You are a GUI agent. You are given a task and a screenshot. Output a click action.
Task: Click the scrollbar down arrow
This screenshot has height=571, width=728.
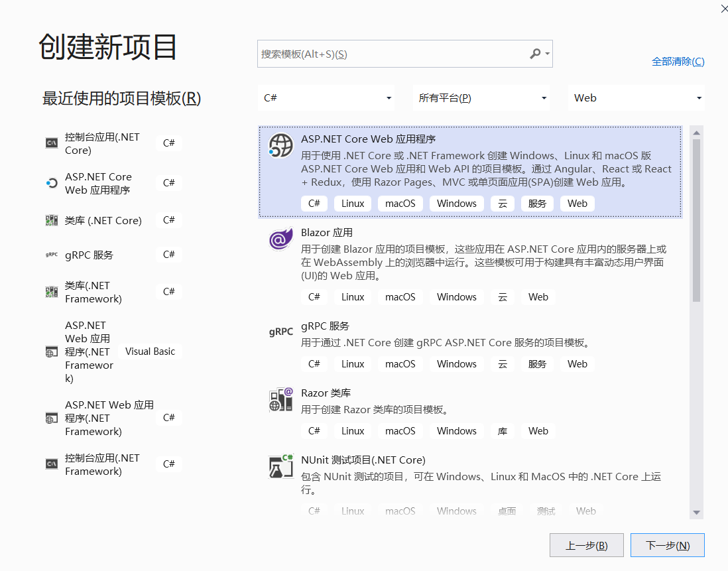point(697,512)
